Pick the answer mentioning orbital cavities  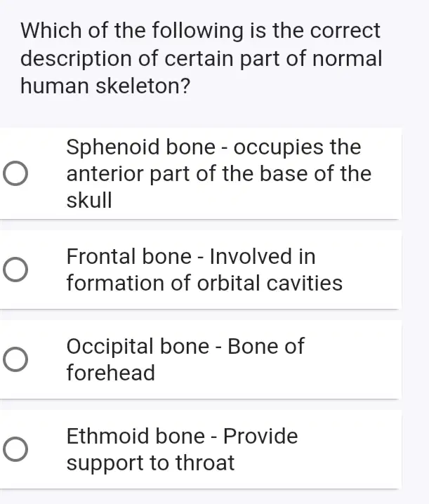(201, 270)
